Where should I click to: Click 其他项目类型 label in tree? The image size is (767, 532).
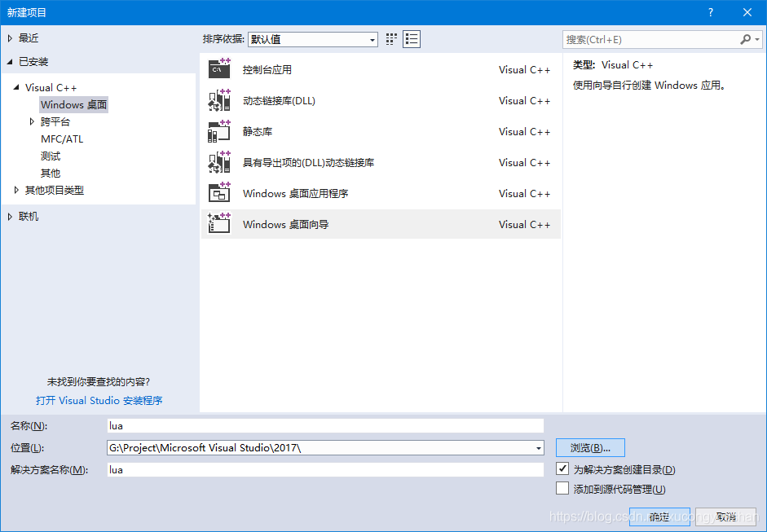[55, 190]
